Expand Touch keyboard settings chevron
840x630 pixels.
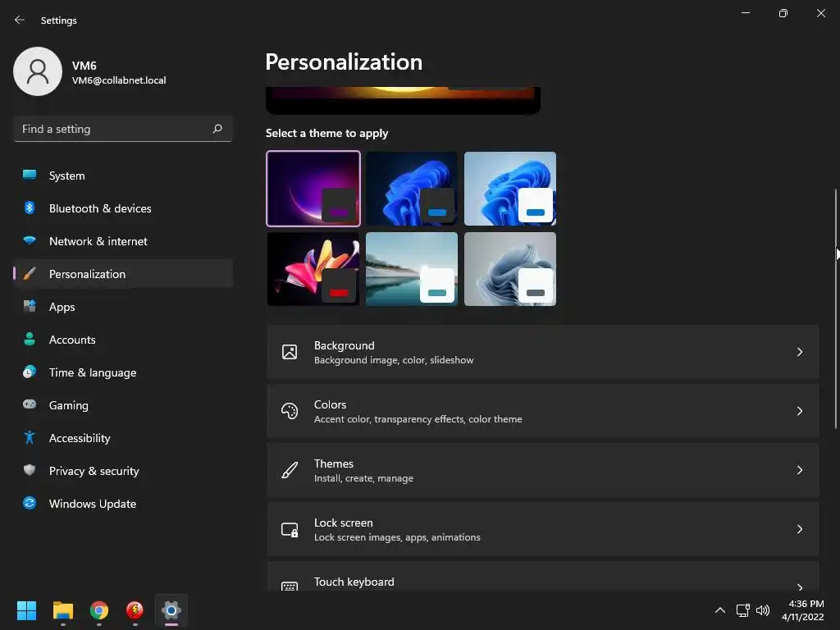tap(799, 587)
